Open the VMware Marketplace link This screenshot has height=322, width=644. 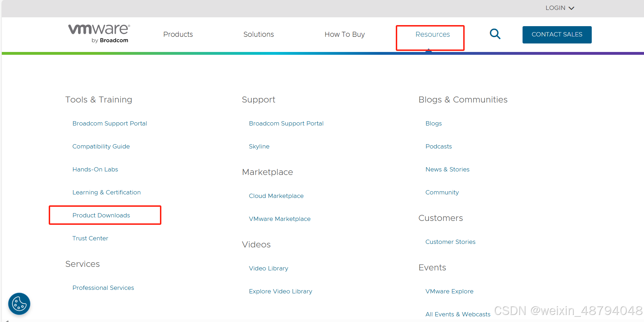pyautogui.click(x=280, y=219)
